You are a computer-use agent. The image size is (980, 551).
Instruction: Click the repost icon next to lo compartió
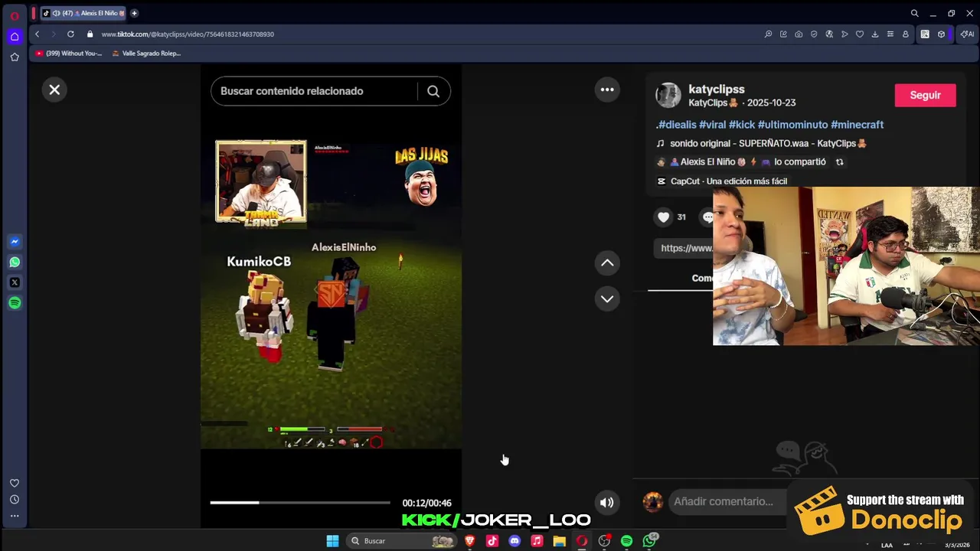(x=839, y=162)
